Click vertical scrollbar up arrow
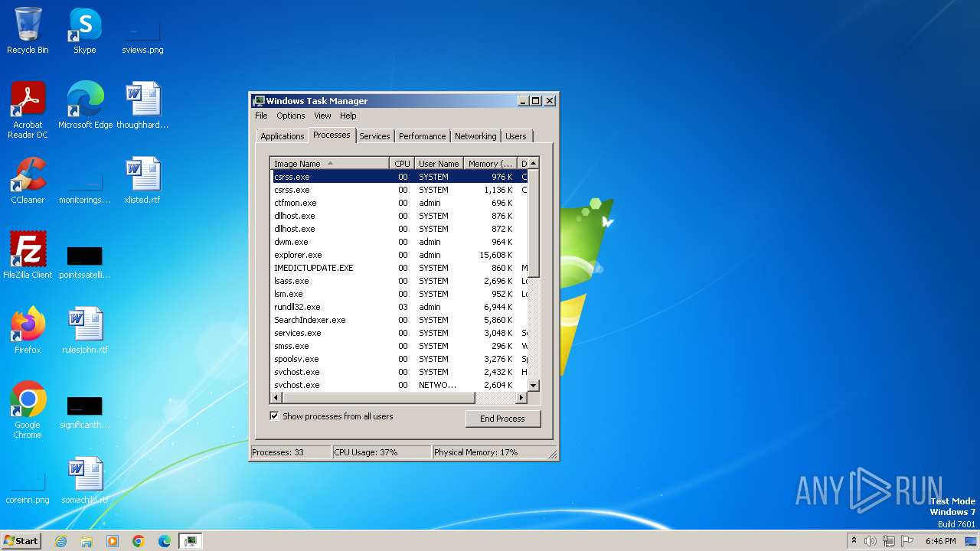The image size is (980, 551). pyautogui.click(x=534, y=163)
